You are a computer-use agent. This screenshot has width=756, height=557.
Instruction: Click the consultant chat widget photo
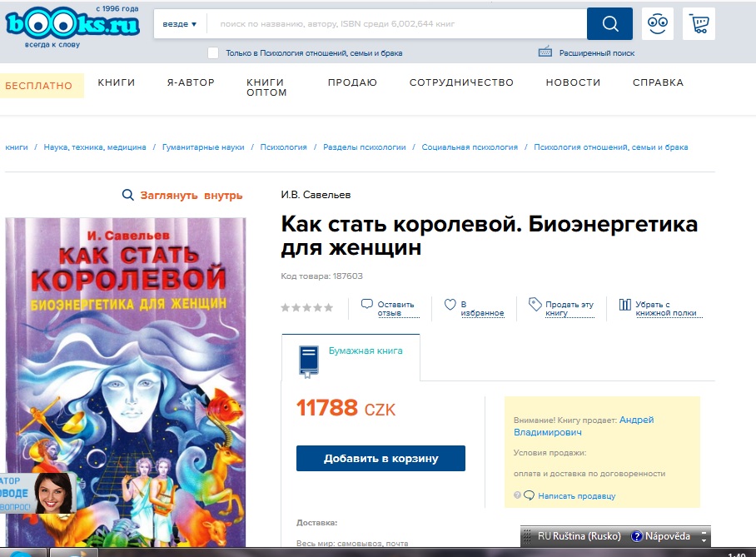[53, 493]
